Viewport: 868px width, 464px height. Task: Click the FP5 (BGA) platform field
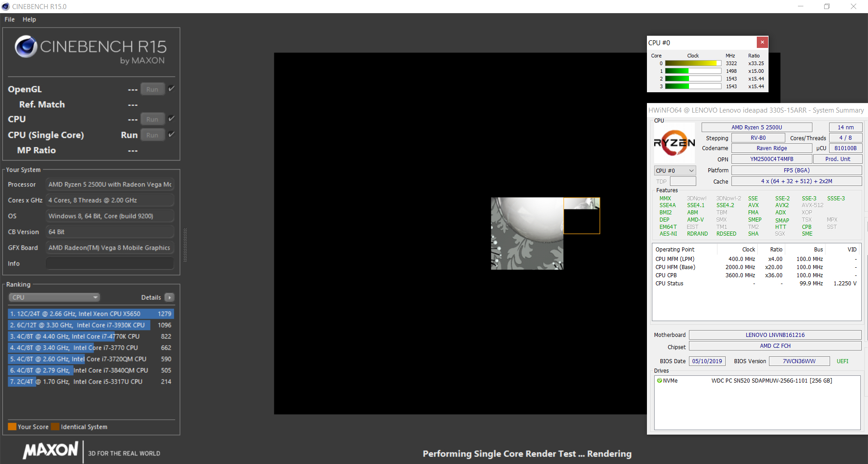click(x=797, y=170)
